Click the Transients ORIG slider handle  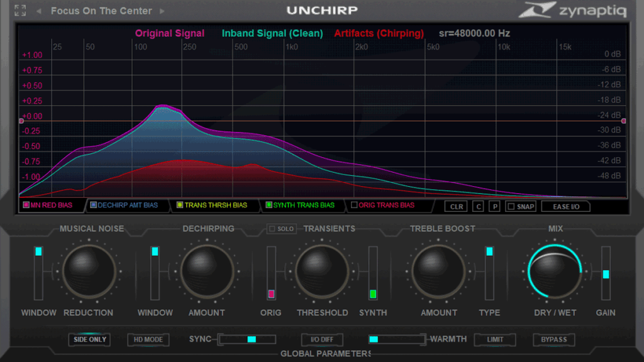271,294
